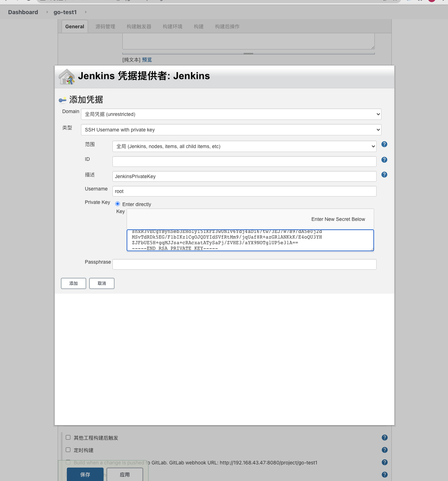Click the private Key text area
The height and width of the screenshot is (481, 448).
250,240
